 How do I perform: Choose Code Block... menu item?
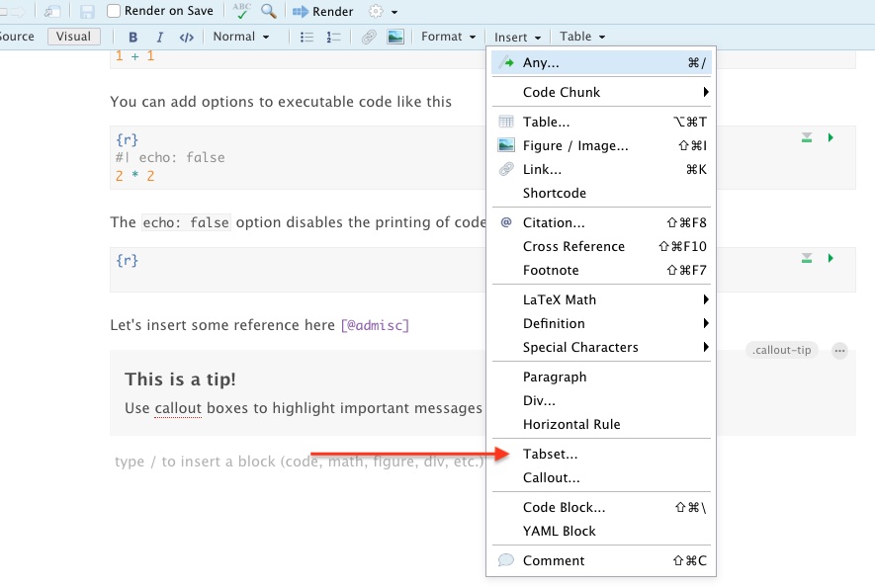click(601, 507)
